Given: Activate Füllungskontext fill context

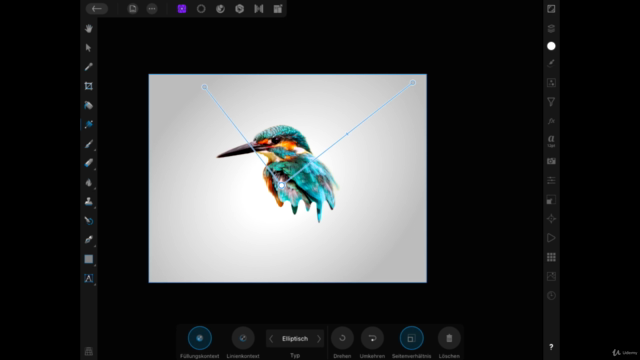Looking at the screenshot, I should click(200, 338).
